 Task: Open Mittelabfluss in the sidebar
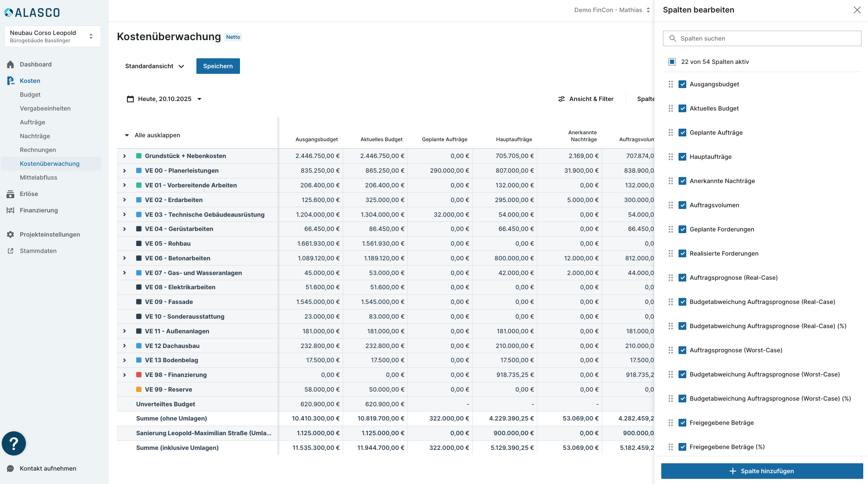coord(38,177)
